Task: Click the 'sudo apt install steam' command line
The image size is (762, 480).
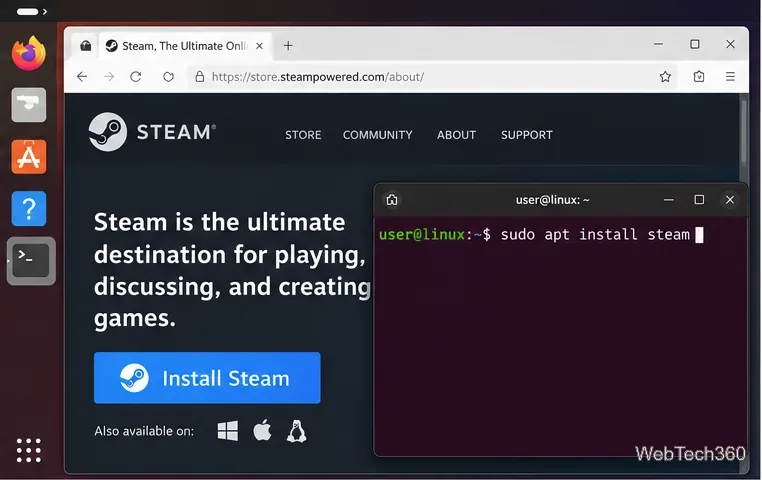Action: coord(595,235)
